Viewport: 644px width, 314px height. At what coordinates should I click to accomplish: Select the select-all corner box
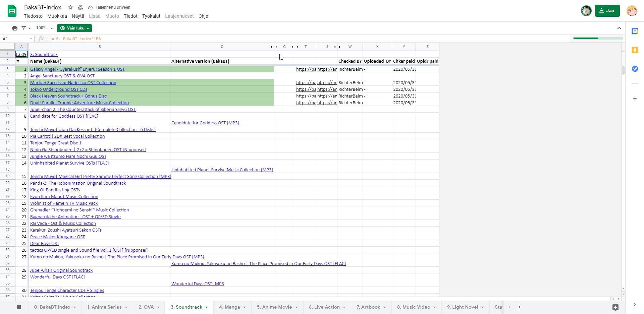pos(7,47)
